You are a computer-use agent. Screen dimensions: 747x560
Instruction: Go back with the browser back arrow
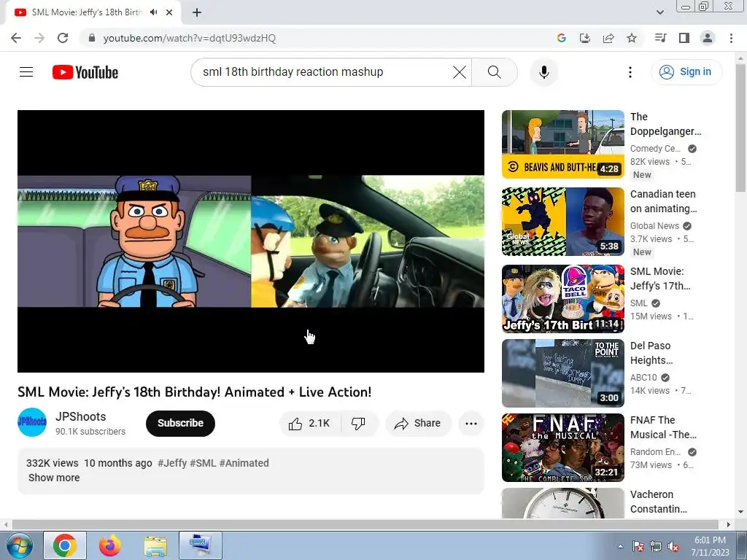coord(16,38)
